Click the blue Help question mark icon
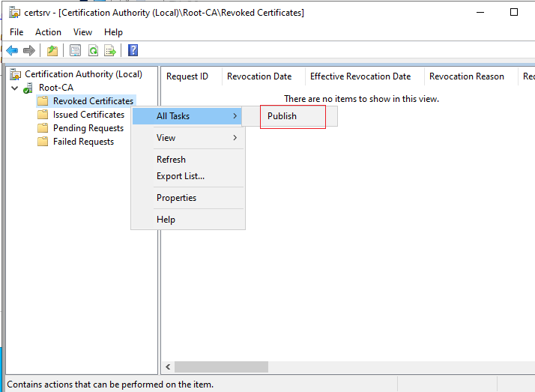This screenshot has width=535, height=392. tap(133, 50)
